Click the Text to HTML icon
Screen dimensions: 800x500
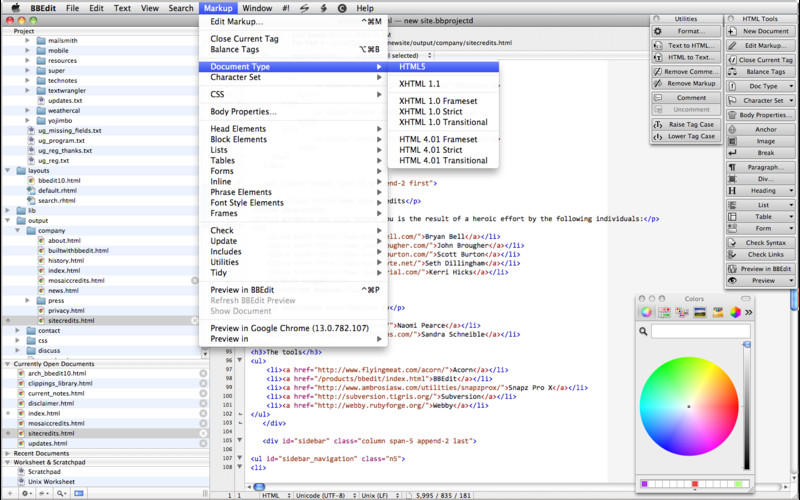[658, 45]
